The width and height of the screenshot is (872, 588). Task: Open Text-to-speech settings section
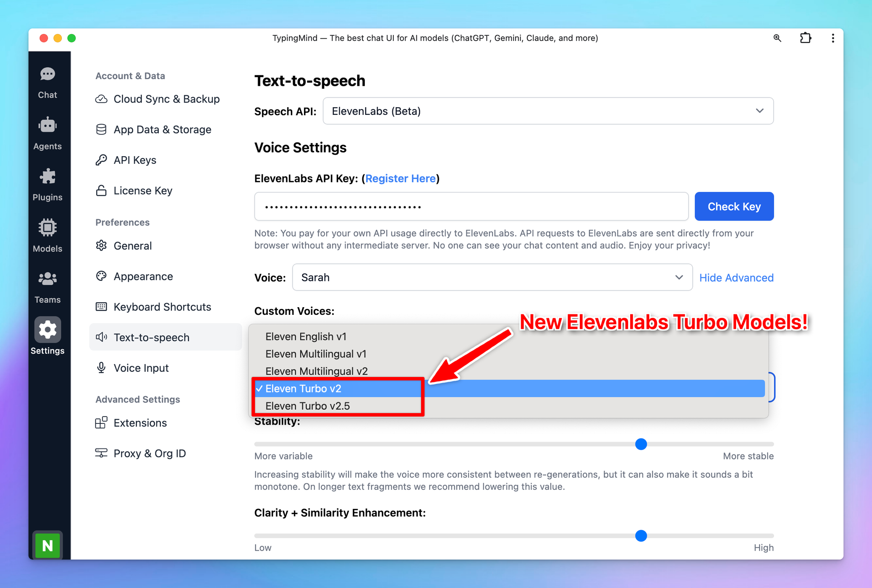(x=152, y=337)
